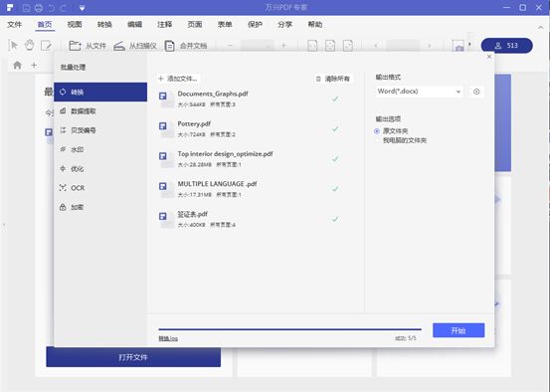Open the 帮助 tab
Viewport: 550px width, 392px height.
click(x=315, y=25)
